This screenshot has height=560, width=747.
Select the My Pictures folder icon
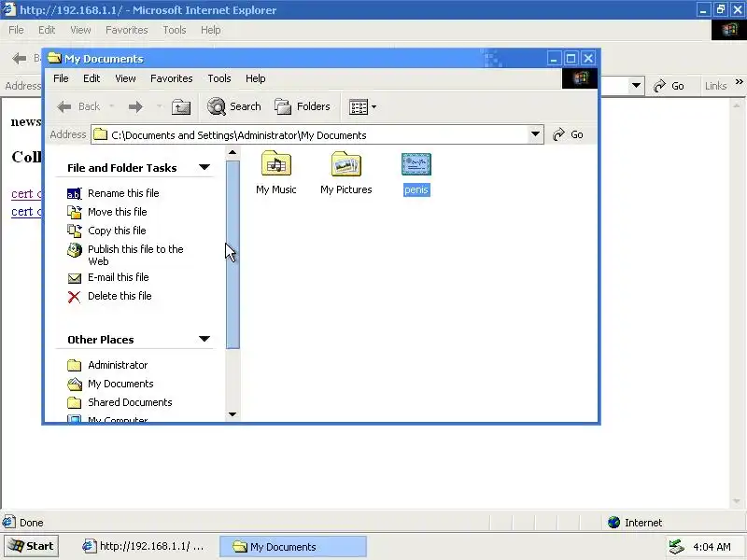click(x=346, y=164)
